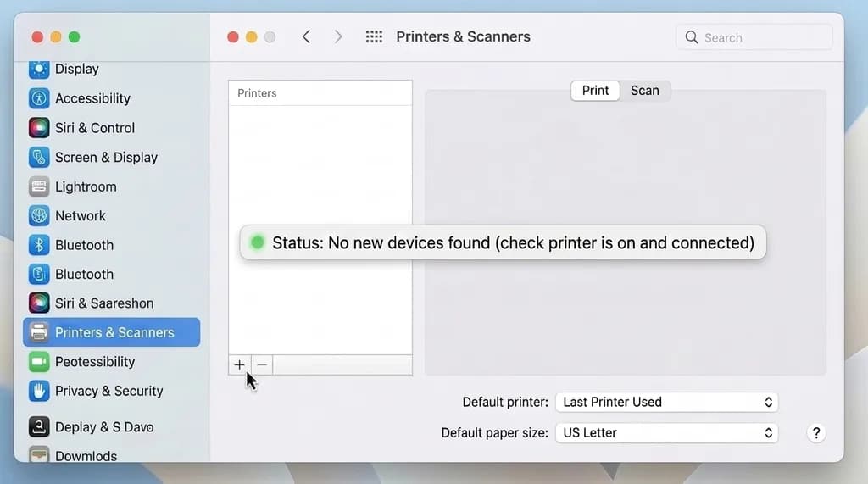Screen dimensions: 868x484
Task: Click the Printers list header
Action: [320, 93]
